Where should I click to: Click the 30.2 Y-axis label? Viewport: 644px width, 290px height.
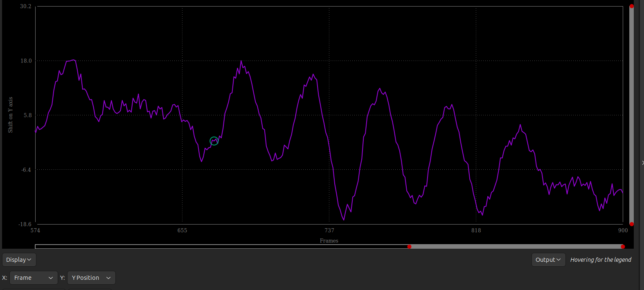click(x=26, y=7)
